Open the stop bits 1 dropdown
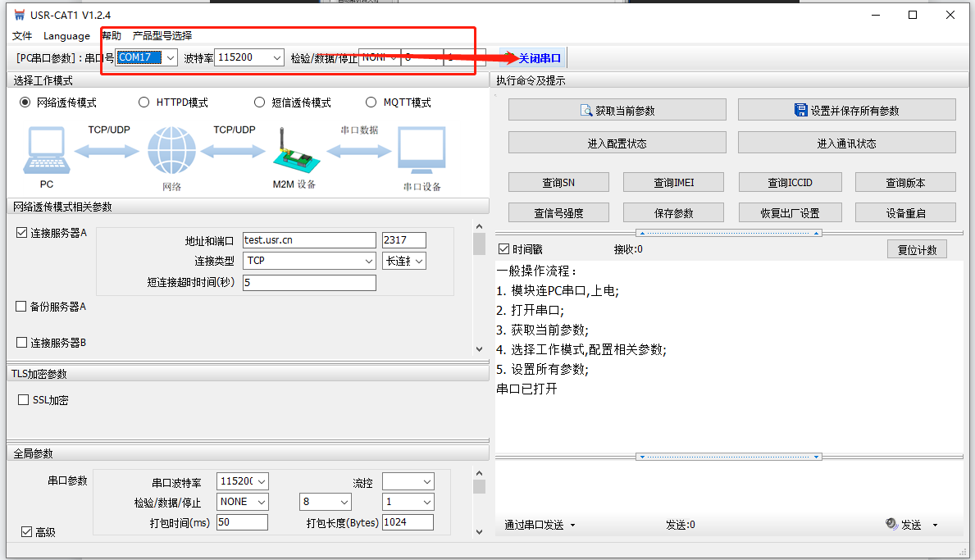Screen dimensions: 975x560 tap(427, 503)
